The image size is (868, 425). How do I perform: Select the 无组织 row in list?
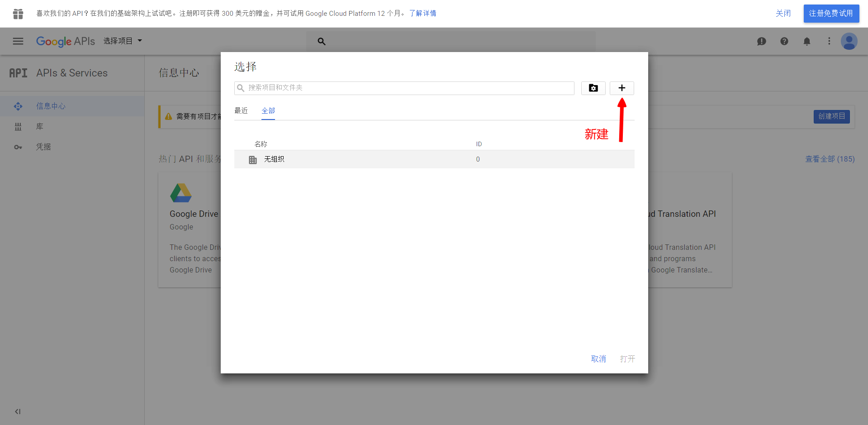coord(274,159)
